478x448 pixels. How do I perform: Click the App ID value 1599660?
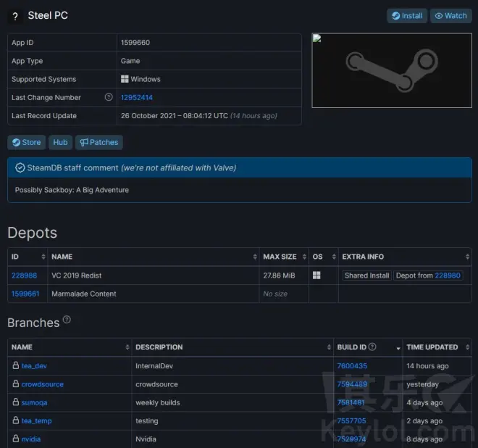[135, 43]
